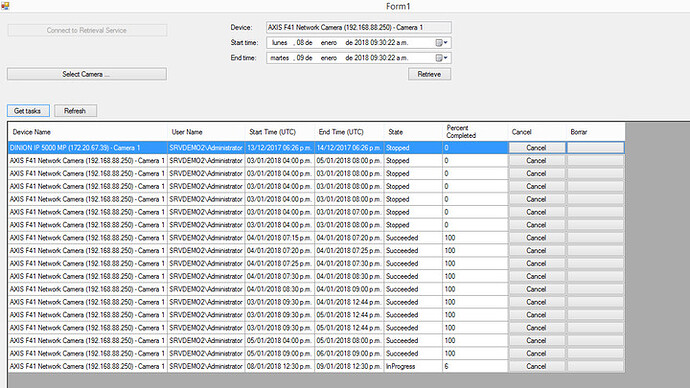Click the Borrar column header
The image size is (690, 388).
595,132
